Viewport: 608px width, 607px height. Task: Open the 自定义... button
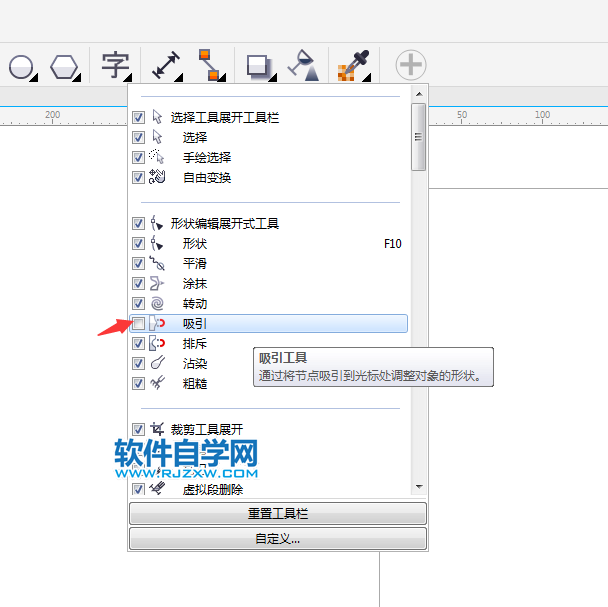[277, 538]
